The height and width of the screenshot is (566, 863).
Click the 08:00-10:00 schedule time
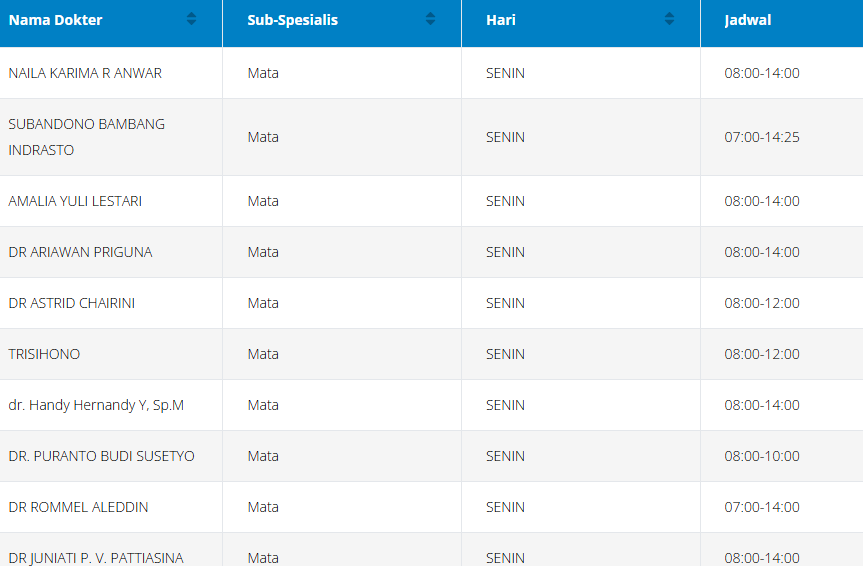click(x=762, y=456)
